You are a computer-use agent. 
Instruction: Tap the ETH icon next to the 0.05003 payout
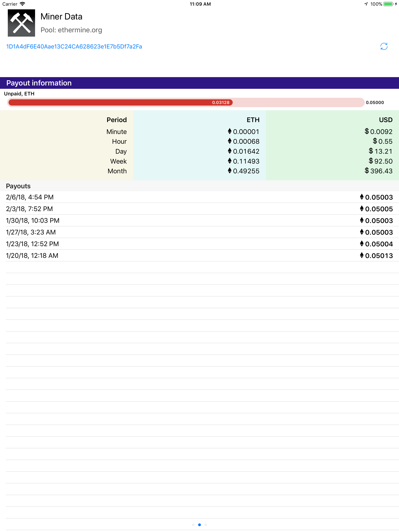point(362,197)
